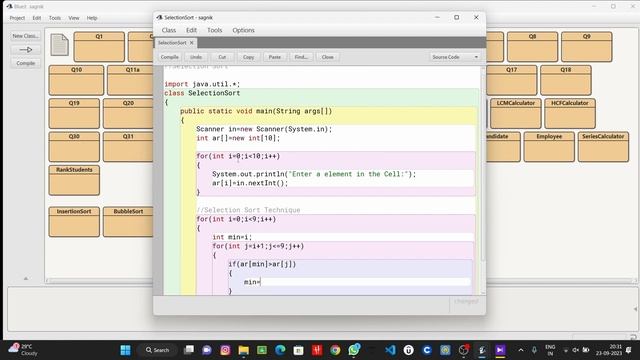Select the inheritance arrow tool in BlueJ
Screen dimensions: 640x360
[x=25, y=50]
